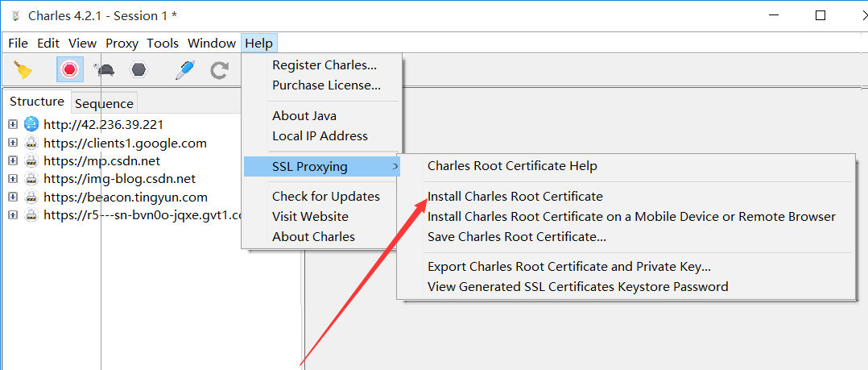Open the Tools menu
The image size is (868, 370).
(x=163, y=44)
